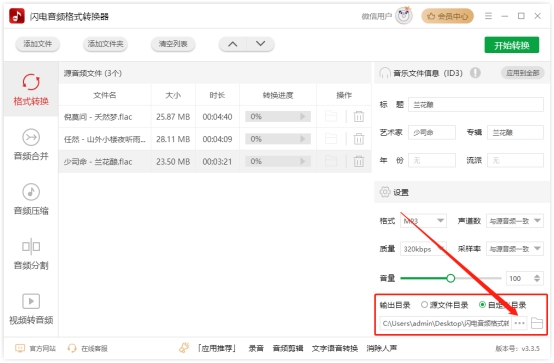Click progress bar of 任然 - 山外小楼 row

point(278,139)
